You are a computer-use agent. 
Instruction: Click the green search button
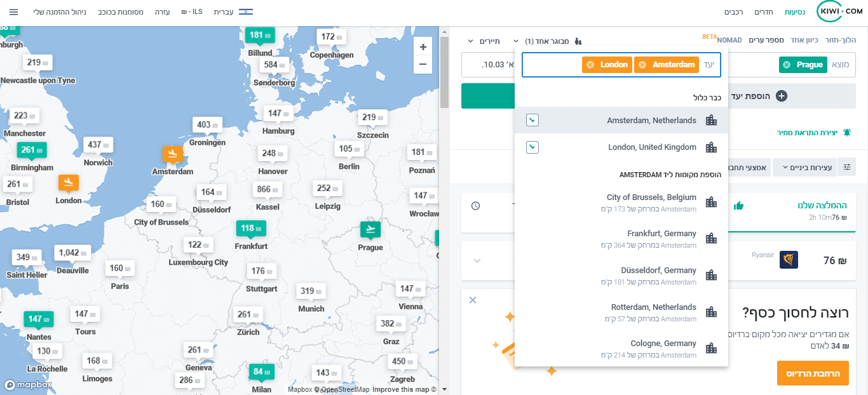(487, 96)
